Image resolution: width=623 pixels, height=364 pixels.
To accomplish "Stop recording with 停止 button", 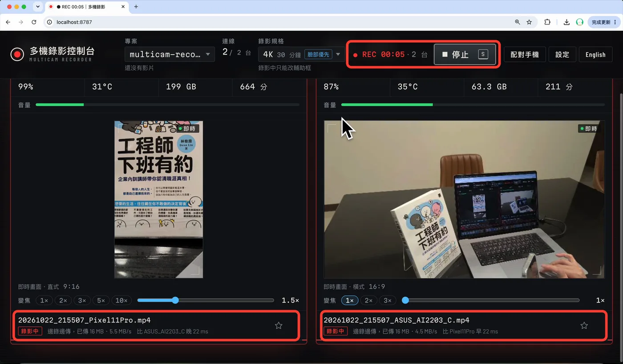I will point(465,54).
